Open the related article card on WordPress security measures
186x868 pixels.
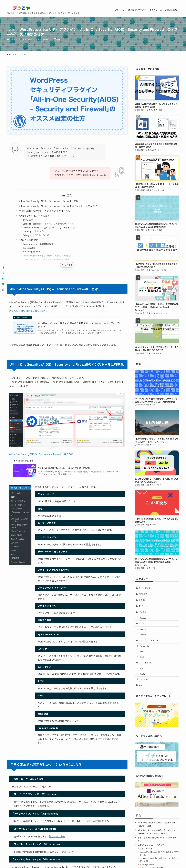[67, 327]
